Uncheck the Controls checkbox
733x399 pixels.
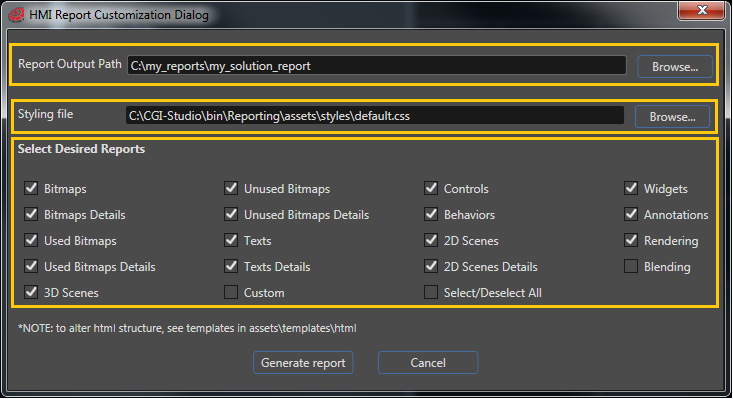click(x=431, y=188)
